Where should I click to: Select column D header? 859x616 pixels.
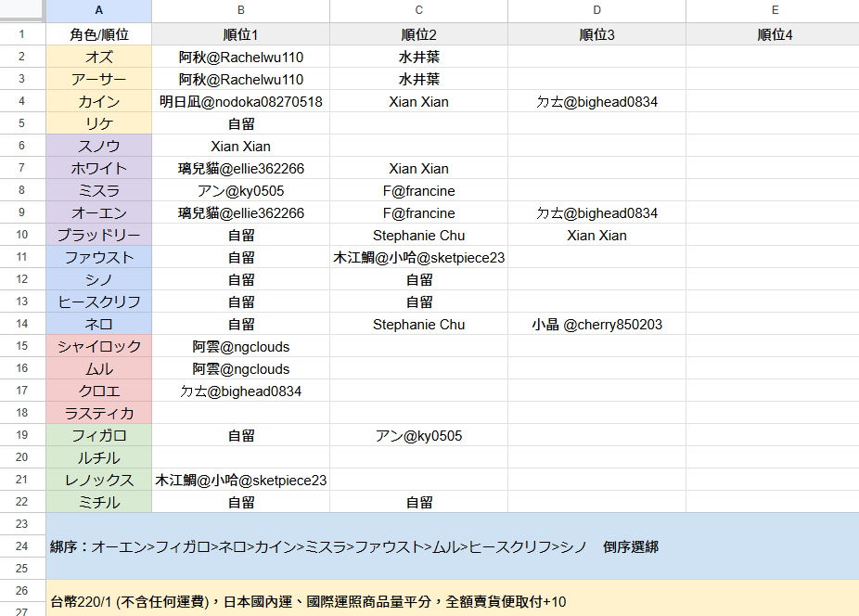596,10
